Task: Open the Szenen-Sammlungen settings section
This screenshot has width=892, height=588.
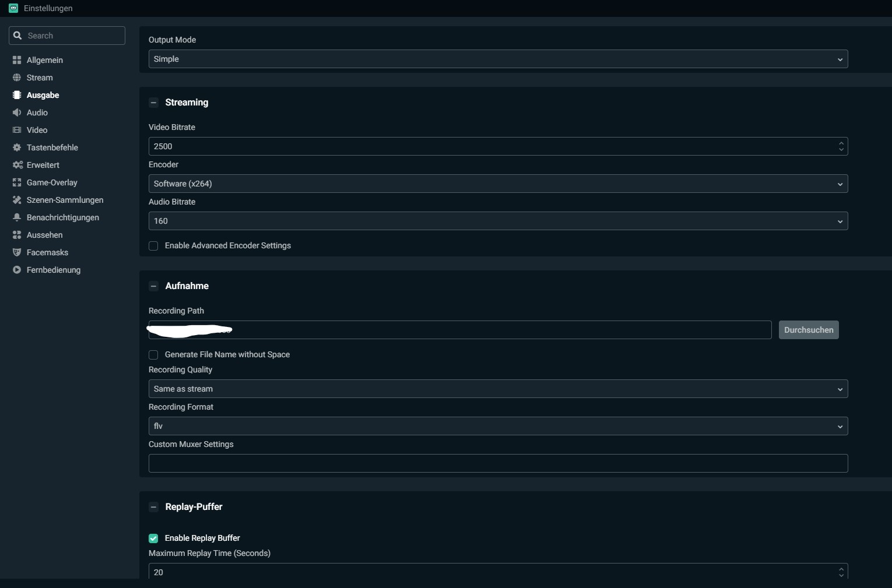Action: point(65,200)
